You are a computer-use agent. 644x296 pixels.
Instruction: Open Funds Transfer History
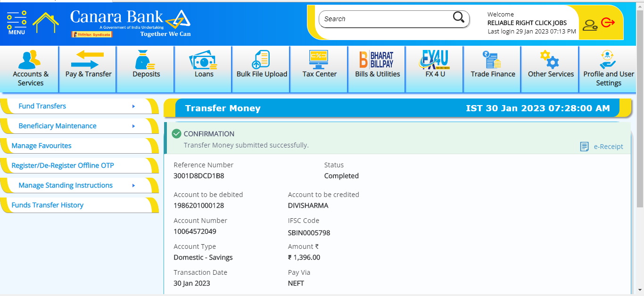pos(79,205)
